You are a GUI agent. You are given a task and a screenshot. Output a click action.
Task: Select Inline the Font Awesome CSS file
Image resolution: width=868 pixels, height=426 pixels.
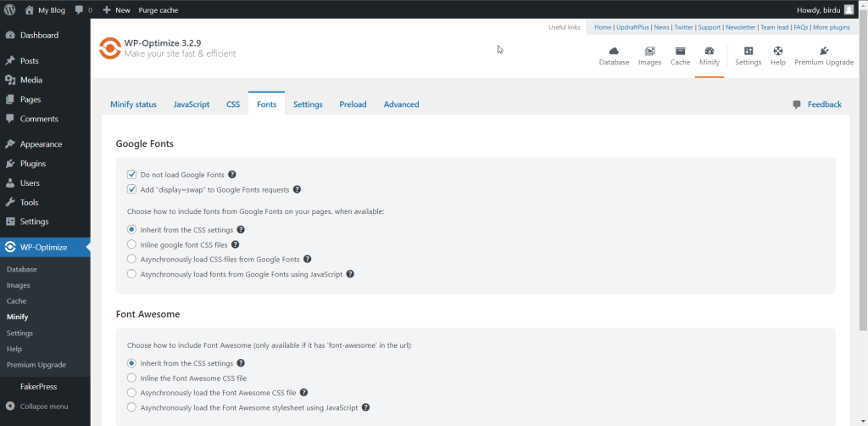coord(131,378)
